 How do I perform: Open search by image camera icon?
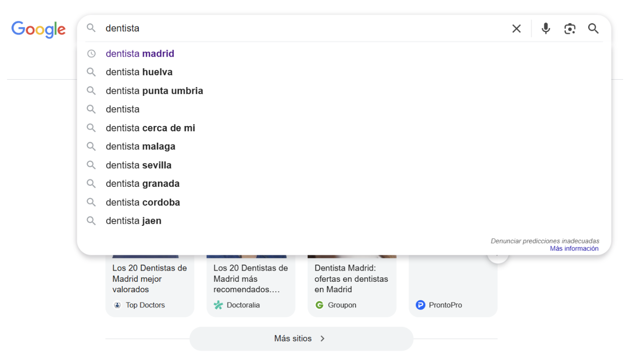pos(569,29)
